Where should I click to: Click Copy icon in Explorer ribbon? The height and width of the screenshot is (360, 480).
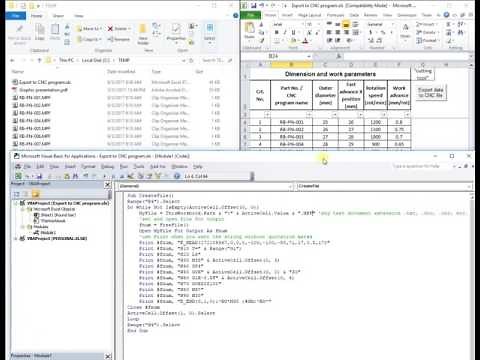40,32
